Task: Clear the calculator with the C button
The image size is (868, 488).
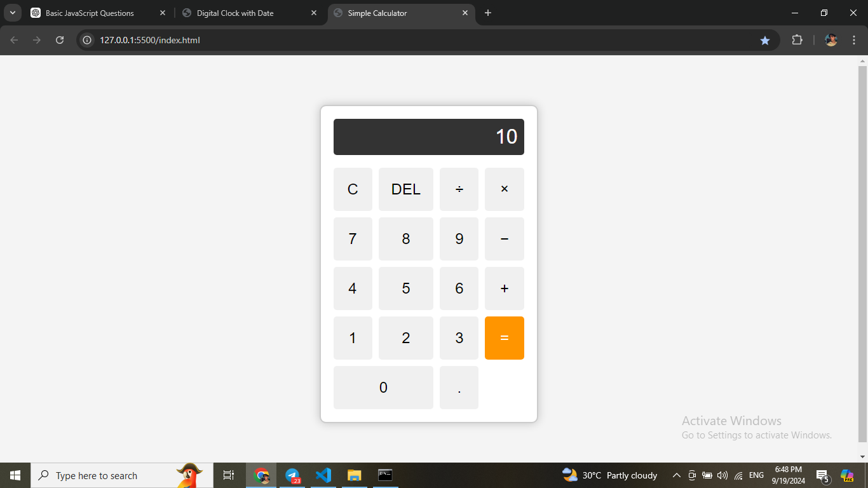Action: tap(353, 189)
